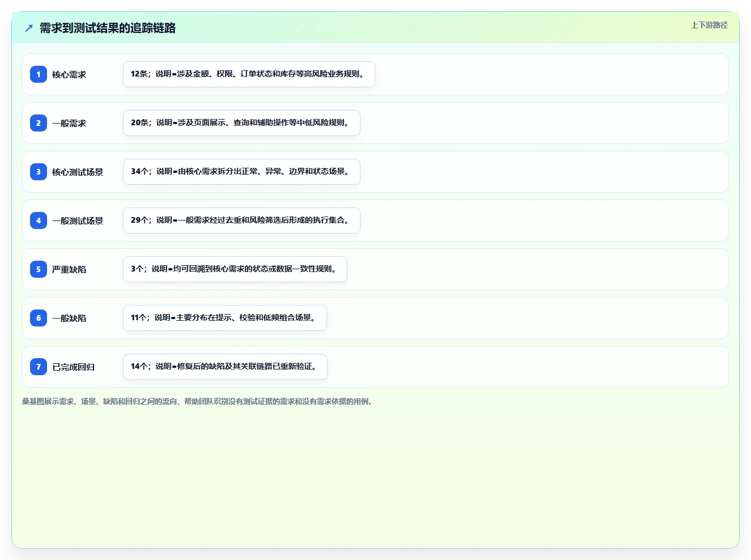This screenshot has width=751, height=560.
Task: Select the 严重缺陷 row label
Action: [x=69, y=269]
